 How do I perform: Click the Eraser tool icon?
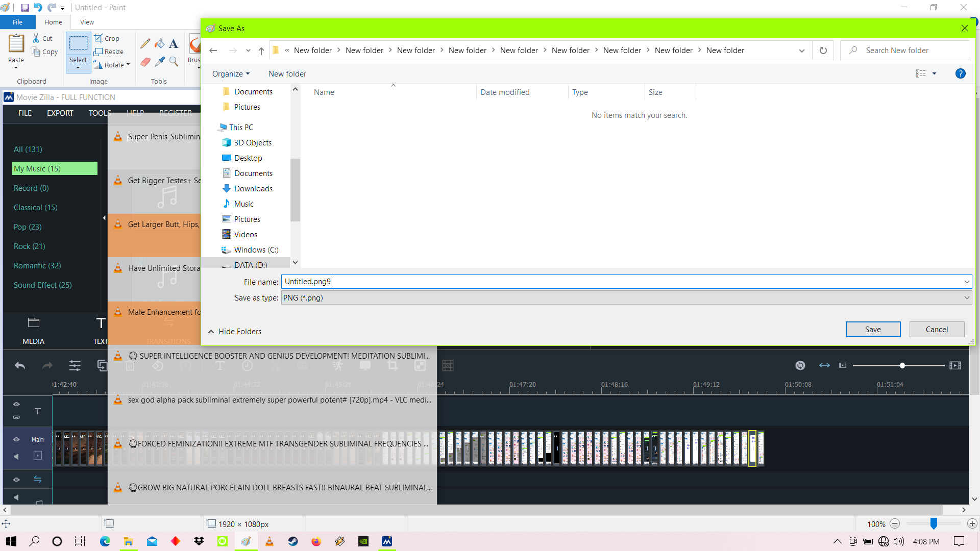(145, 62)
